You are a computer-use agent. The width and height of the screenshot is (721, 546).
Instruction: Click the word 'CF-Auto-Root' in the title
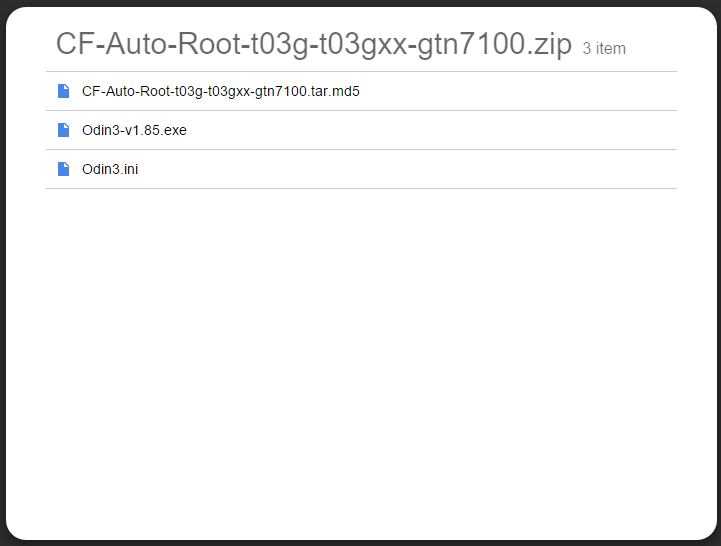click(149, 44)
